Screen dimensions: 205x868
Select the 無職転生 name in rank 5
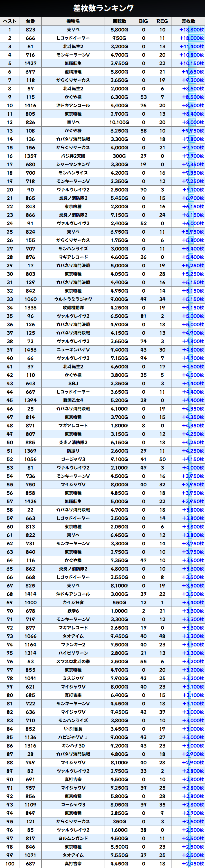73,63
